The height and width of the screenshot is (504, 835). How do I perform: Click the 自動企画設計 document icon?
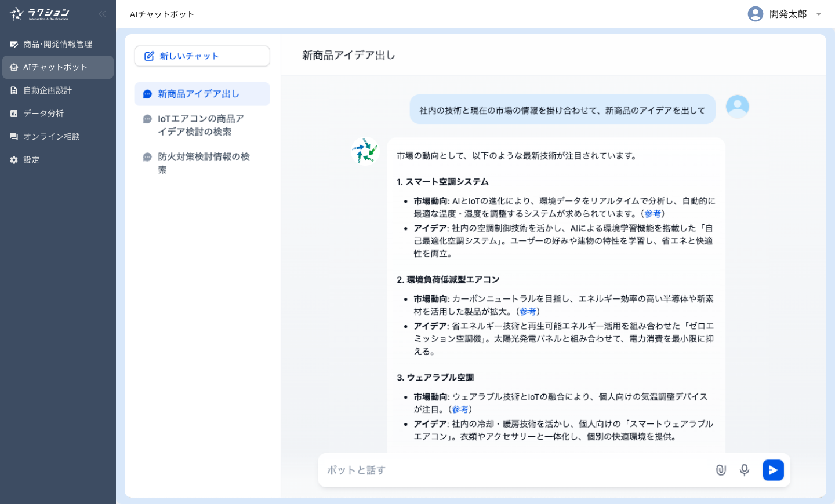tap(14, 90)
